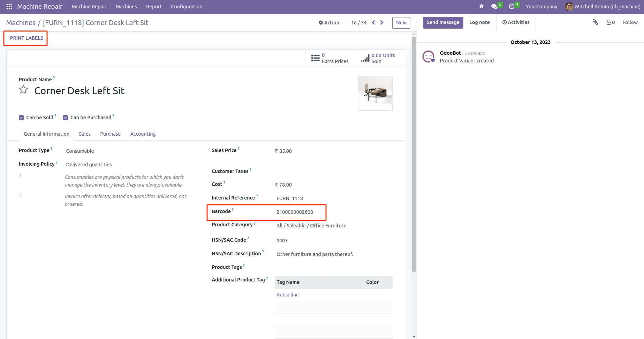The height and width of the screenshot is (339, 644).
Task: Click help mark beside Product Tags
Action: point(244,265)
